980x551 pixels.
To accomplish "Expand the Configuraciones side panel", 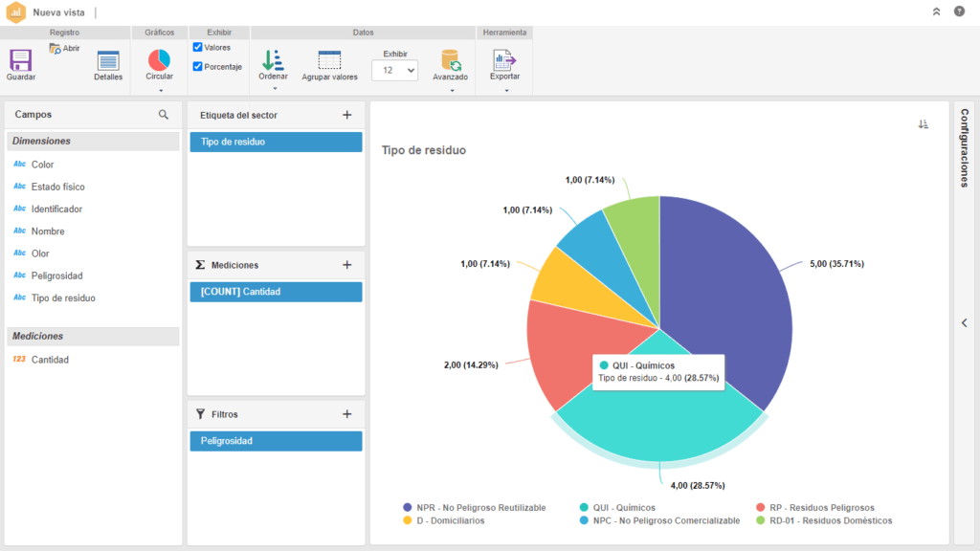I will pos(964,323).
